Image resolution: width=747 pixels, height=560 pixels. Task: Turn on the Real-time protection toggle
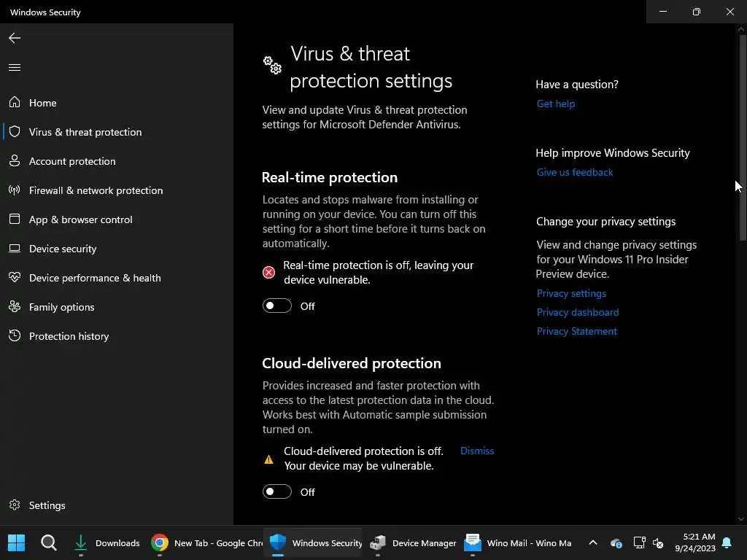point(277,306)
